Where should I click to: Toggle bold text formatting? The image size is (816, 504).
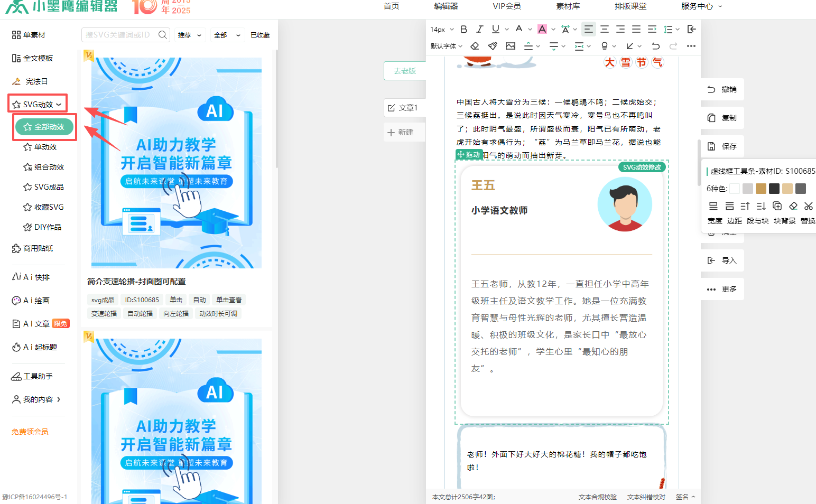463,29
